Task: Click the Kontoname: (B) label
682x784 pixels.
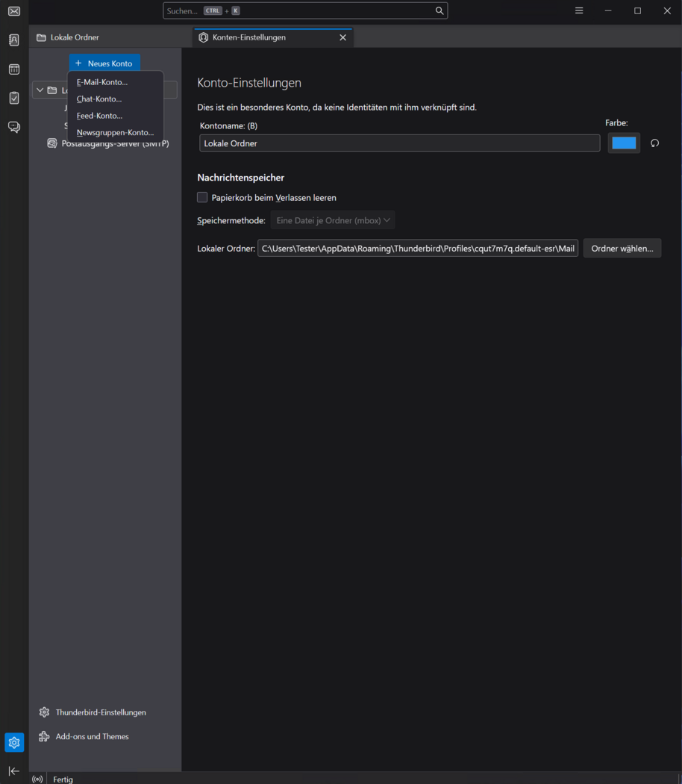Action: pos(228,125)
